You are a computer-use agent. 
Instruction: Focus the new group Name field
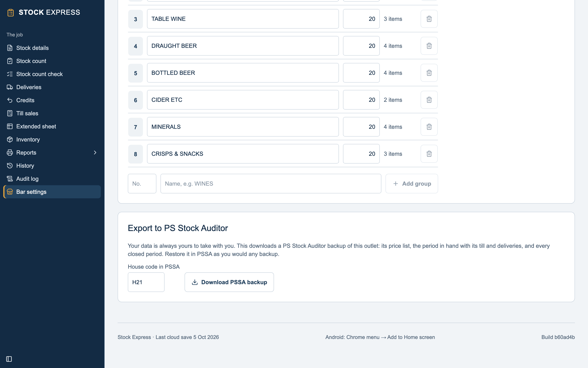pos(271,184)
